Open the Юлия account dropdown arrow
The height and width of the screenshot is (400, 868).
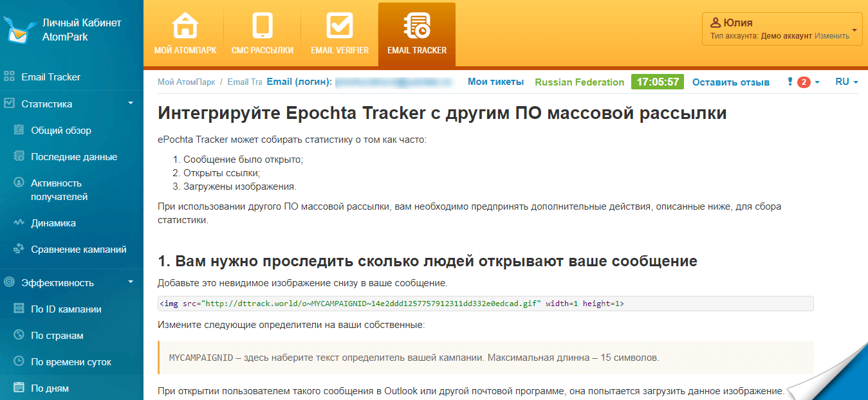[854, 30]
